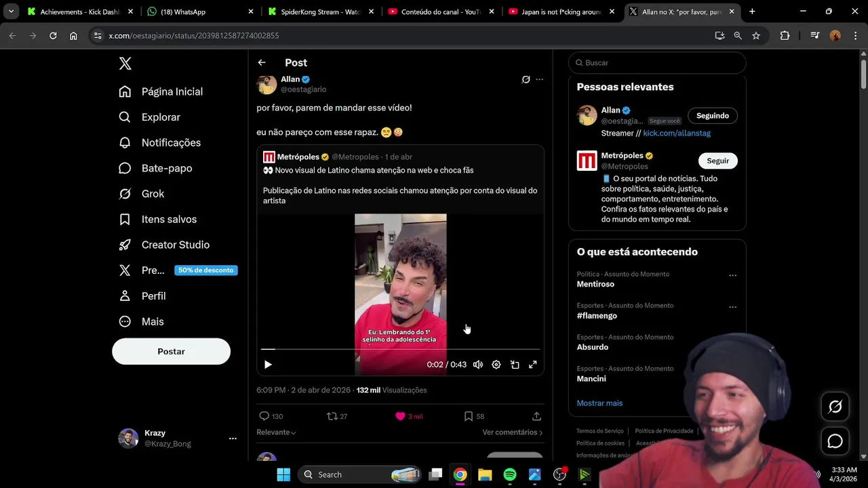Open Termos de Serviço link
Viewport: 868px width, 488px height.
click(x=600, y=431)
